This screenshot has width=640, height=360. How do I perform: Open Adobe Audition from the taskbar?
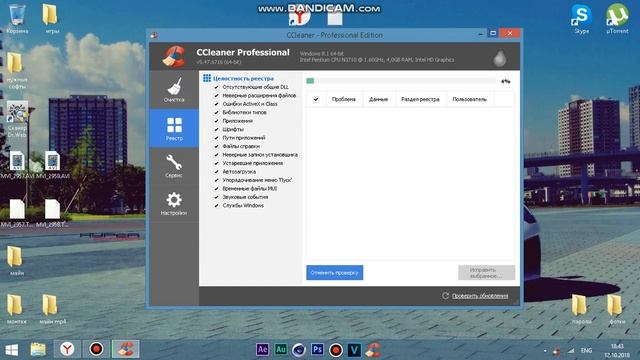tap(280, 349)
